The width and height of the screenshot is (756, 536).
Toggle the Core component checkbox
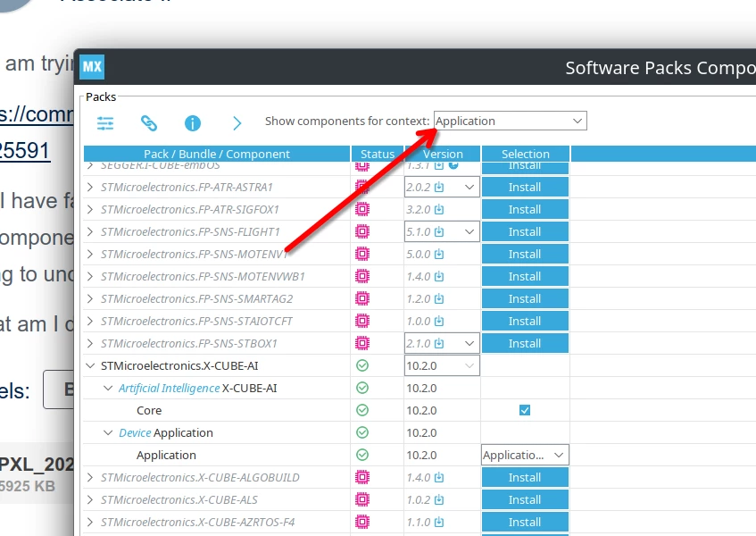coord(525,410)
